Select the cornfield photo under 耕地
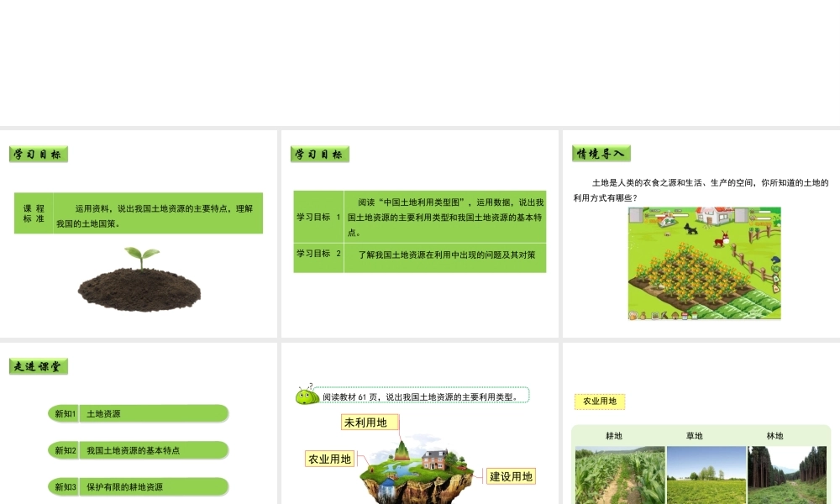 pyautogui.click(x=621, y=475)
